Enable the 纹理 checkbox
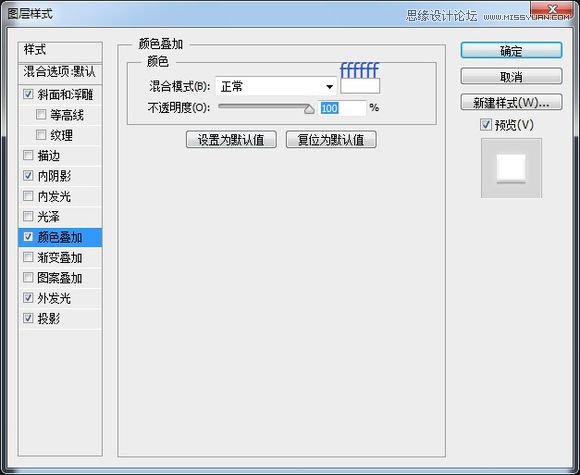This screenshot has height=475, width=580. tap(41, 135)
